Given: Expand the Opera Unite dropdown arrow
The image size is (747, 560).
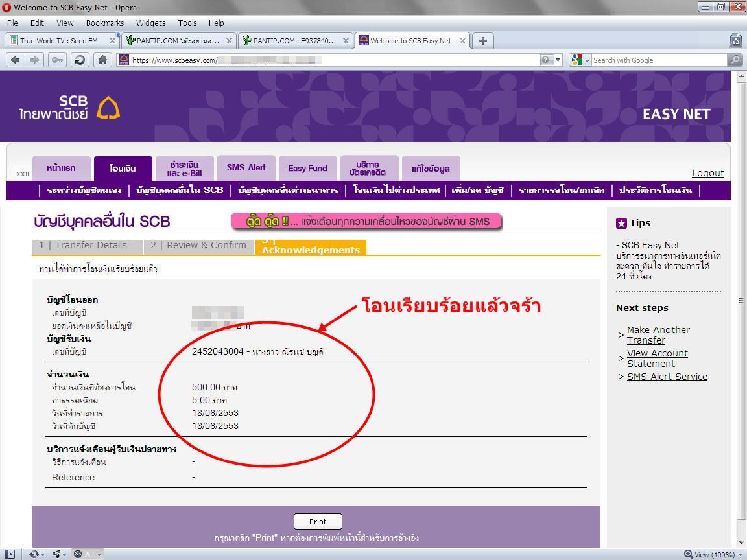Looking at the screenshot, I should (x=65, y=554).
